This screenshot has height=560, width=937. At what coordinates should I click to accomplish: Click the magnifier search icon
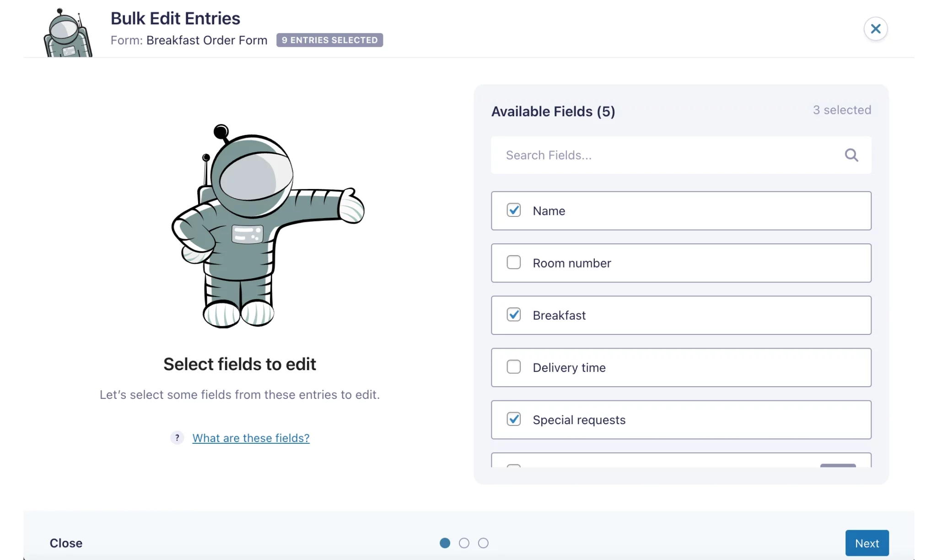[851, 155]
